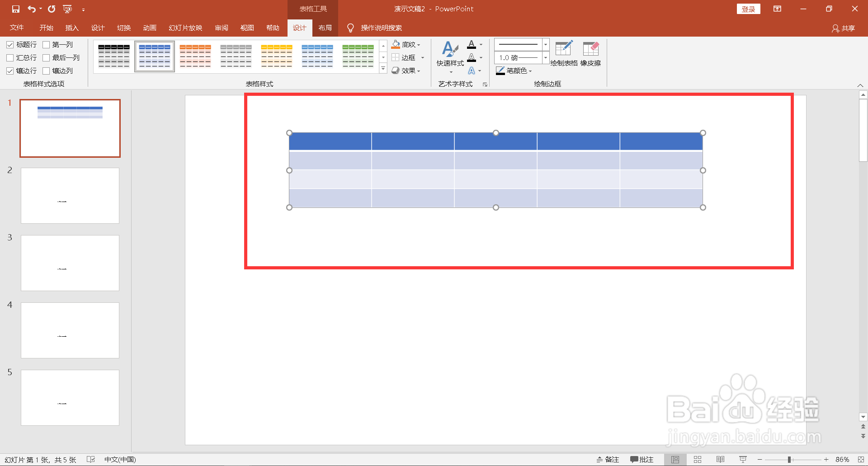Start slideshow icon in status bar
The width and height of the screenshot is (868, 466).
pos(743,460)
